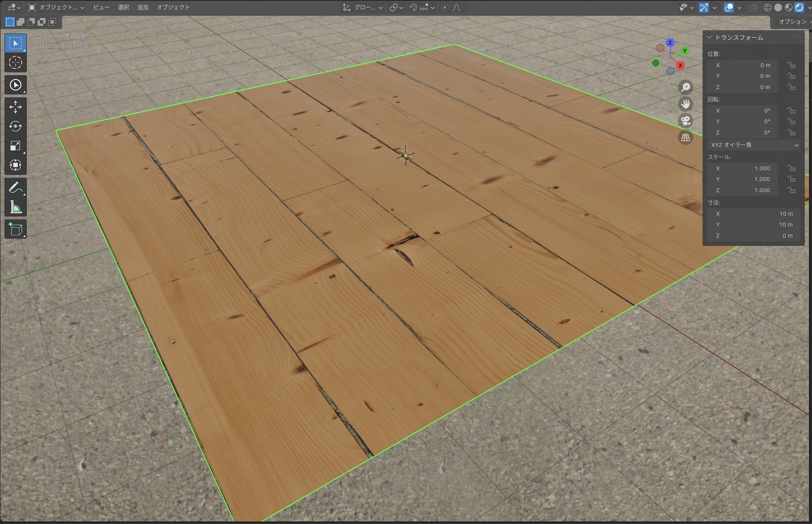Image resolution: width=812 pixels, height=524 pixels.
Task: Open the オブジェクト mode dropdown
Action: pyautogui.click(x=56, y=7)
